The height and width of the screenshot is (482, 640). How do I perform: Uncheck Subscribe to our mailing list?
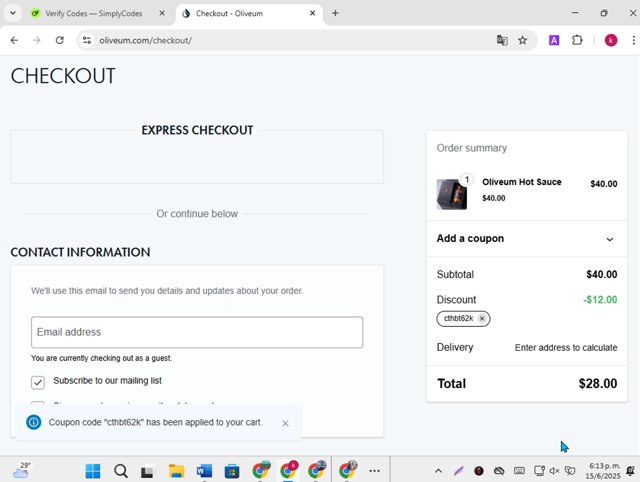click(38, 382)
